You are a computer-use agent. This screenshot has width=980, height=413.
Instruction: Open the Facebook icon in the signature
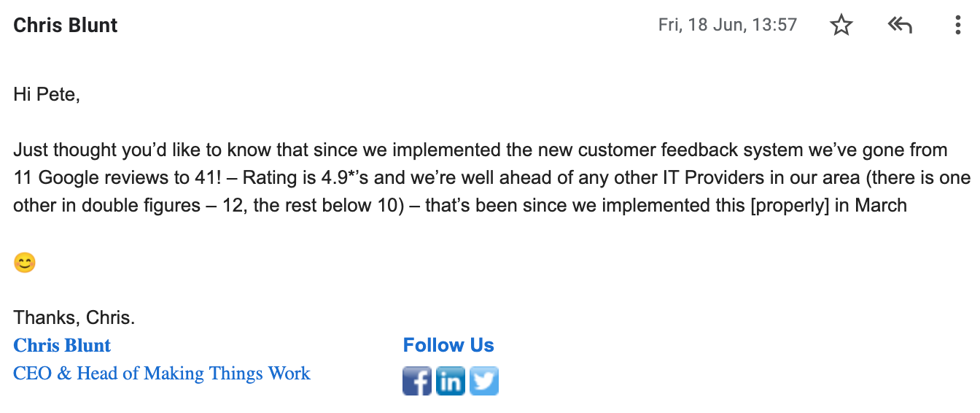pos(417,381)
